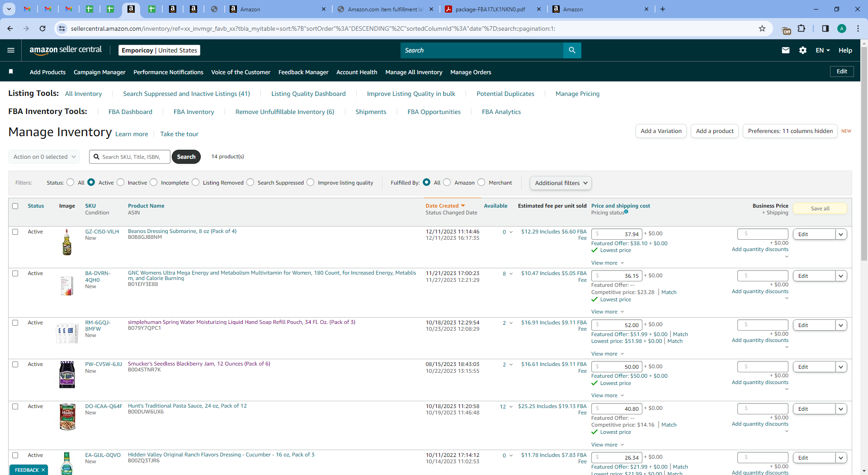Open the Action on 0 selected dropdown
Screen dimensions: 868x475
(x=44, y=157)
